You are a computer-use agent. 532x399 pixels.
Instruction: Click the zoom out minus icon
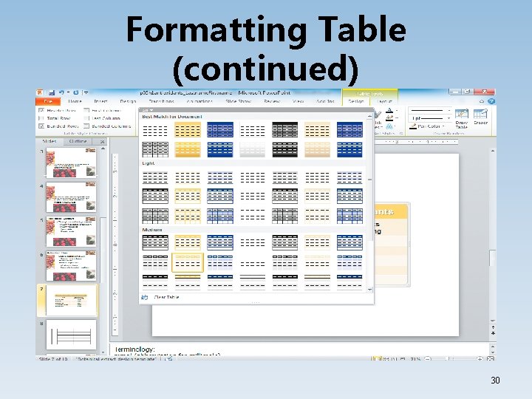point(428,358)
